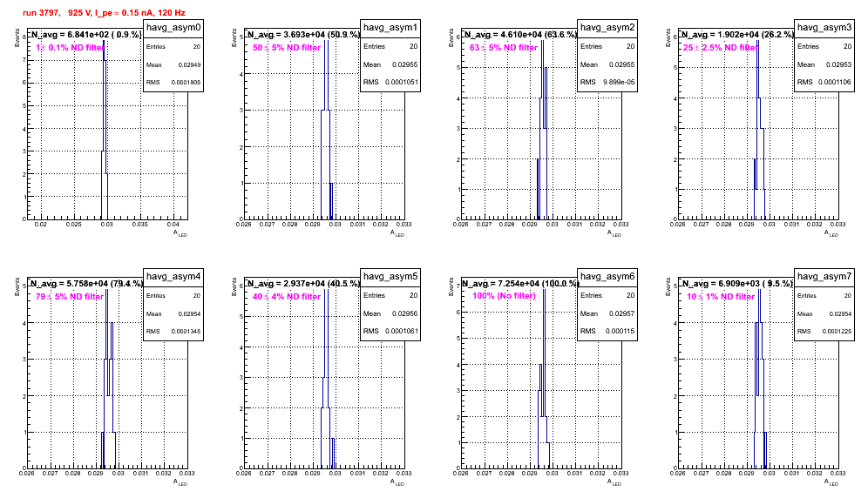Click RMS 0.0001805 in havg_asym0 stats
Viewport: 868px width, 498px height.
[x=173, y=83]
